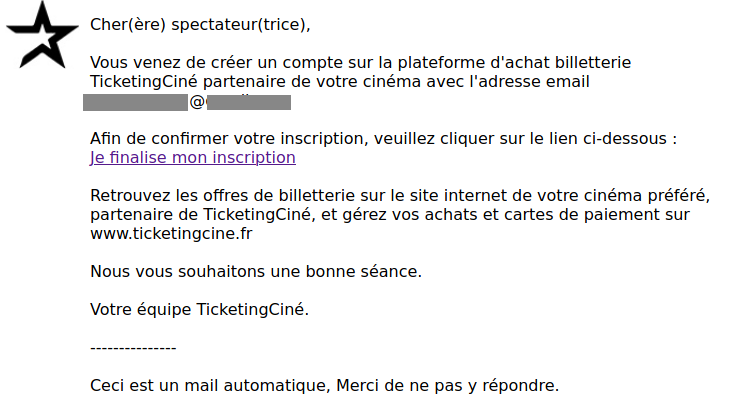The image size is (740, 399).
Task: Click the black star logo icon
Action: coord(42,35)
